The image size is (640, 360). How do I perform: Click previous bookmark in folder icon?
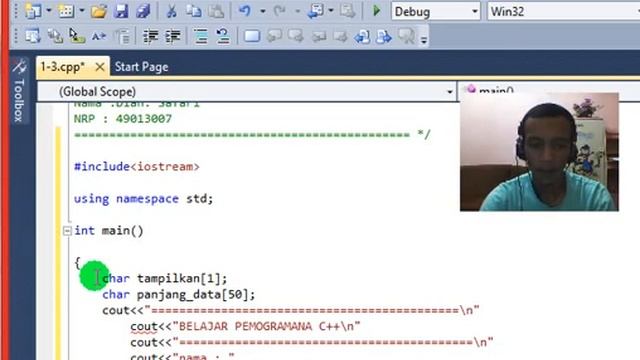(318, 37)
